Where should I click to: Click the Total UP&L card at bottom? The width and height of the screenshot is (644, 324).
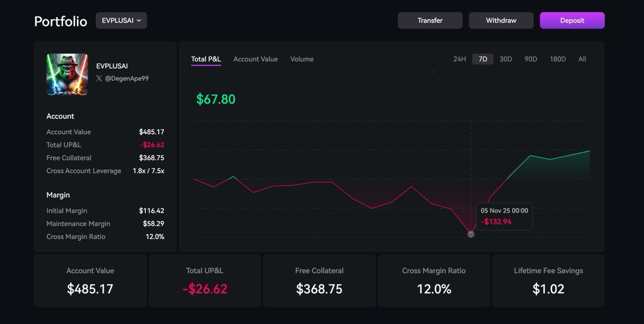pyautogui.click(x=204, y=281)
